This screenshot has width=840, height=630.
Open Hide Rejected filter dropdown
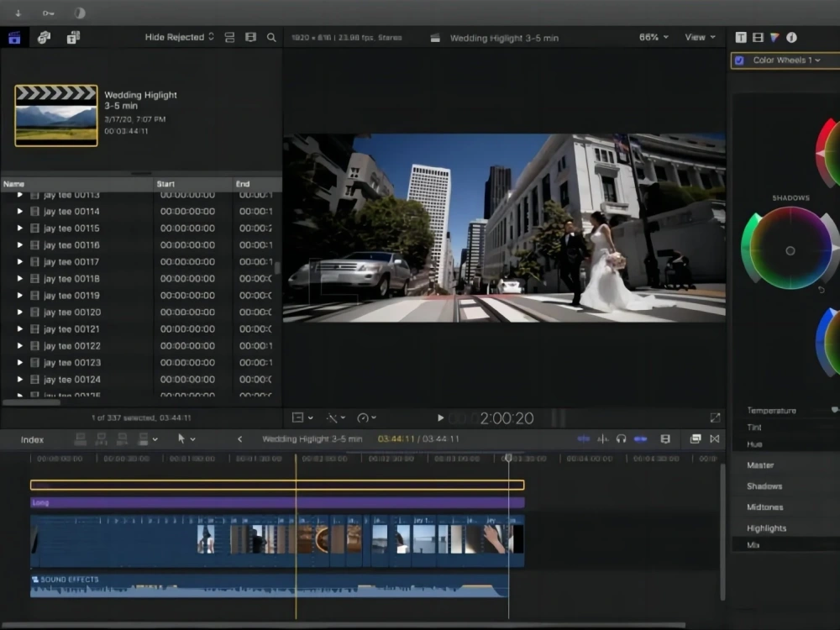[180, 37]
